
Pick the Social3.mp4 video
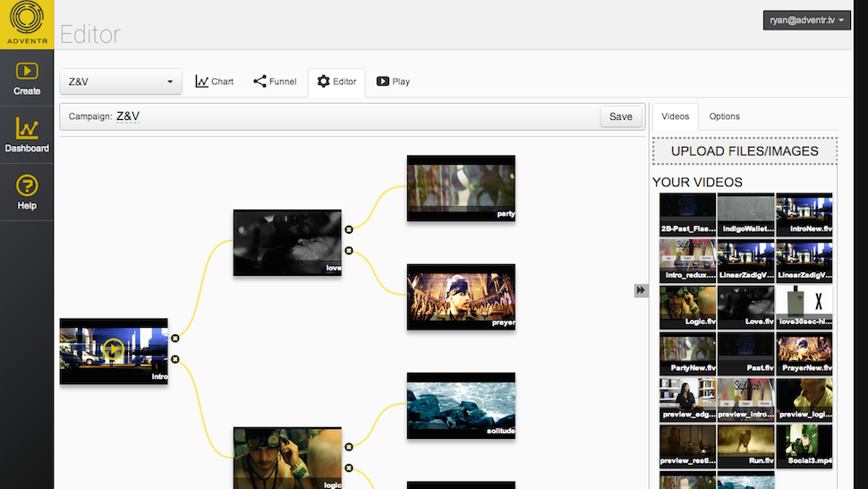[804, 446]
